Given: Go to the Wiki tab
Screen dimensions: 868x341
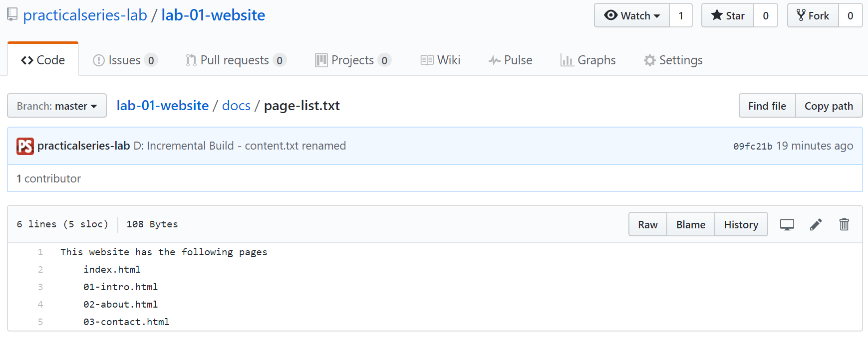Looking at the screenshot, I should [x=440, y=60].
